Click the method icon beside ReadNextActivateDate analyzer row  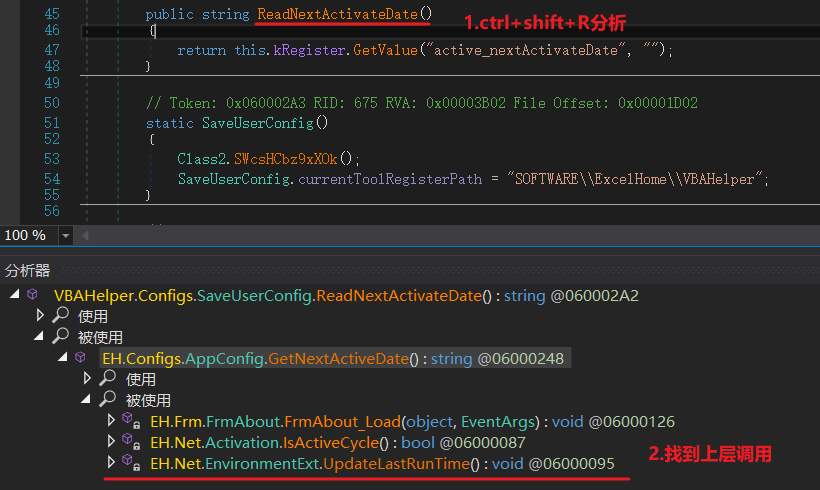(32, 294)
